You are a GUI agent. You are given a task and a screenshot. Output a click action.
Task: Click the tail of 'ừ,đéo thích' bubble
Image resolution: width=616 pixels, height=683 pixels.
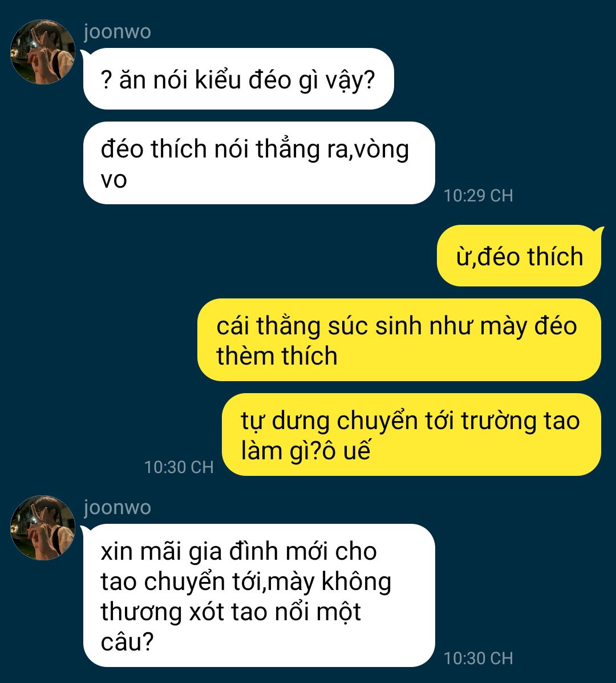(x=600, y=231)
